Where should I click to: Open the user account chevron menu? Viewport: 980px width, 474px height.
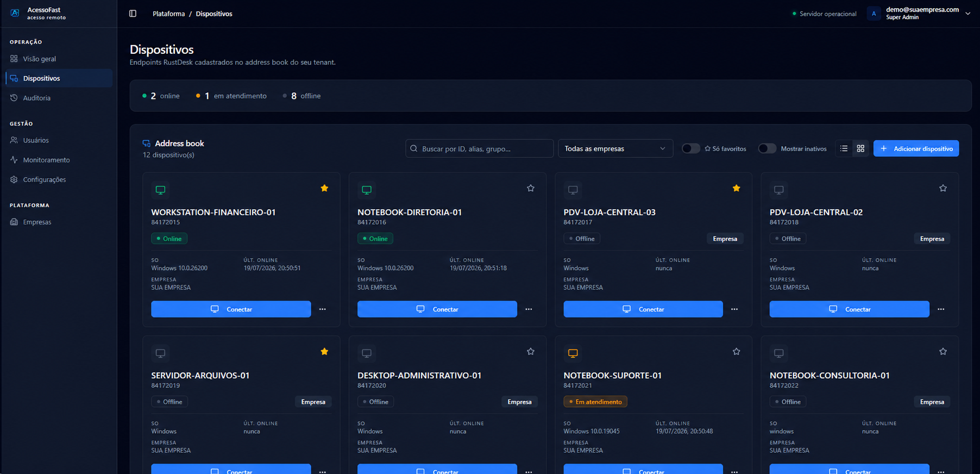(968, 14)
